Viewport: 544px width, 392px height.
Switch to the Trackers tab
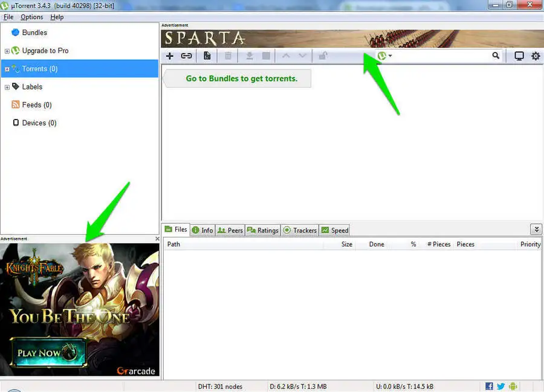pyautogui.click(x=300, y=230)
